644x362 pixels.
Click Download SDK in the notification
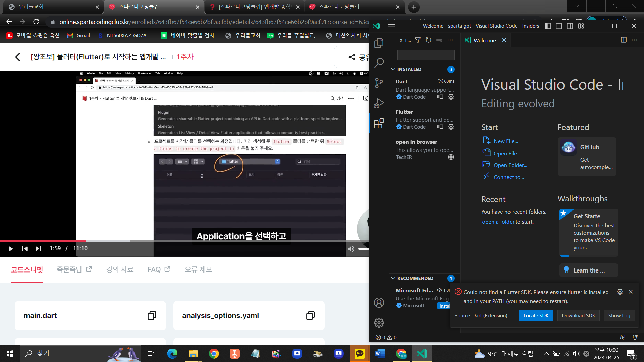click(x=578, y=315)
